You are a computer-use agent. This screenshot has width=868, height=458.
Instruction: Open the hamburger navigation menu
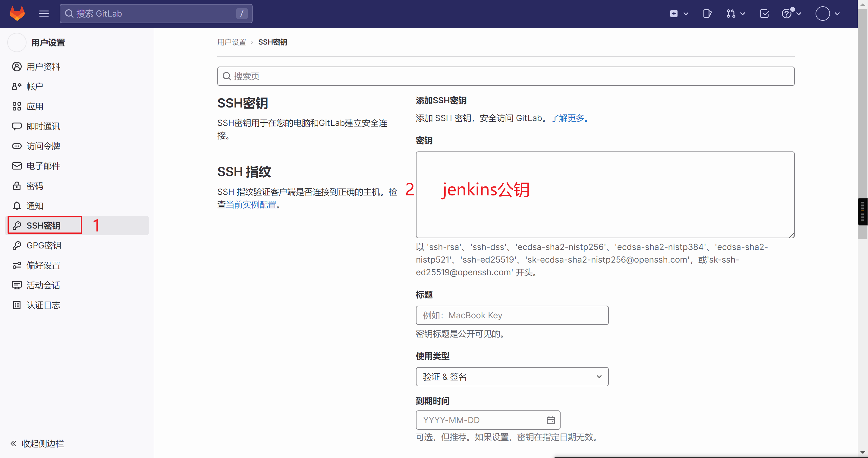[x=44, y=14]
